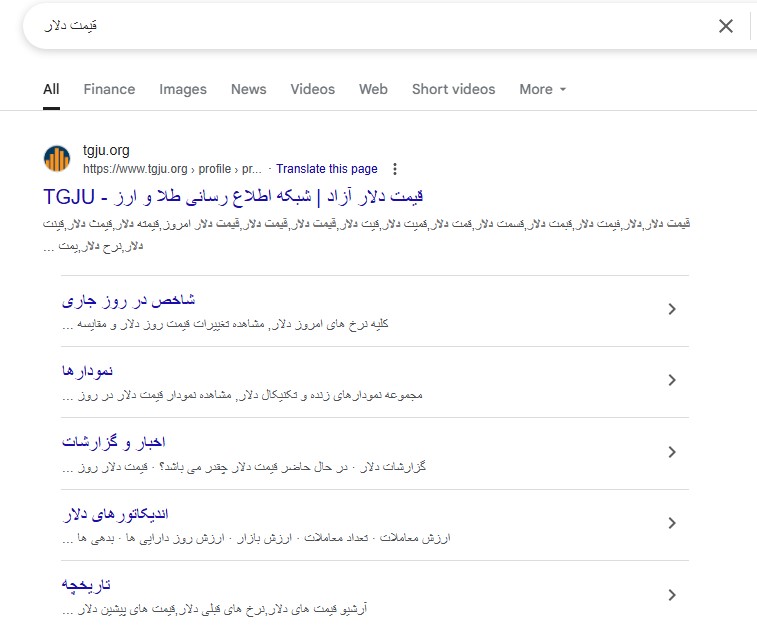Select the All results tab
757x626 pixels.
coord(51,89)
